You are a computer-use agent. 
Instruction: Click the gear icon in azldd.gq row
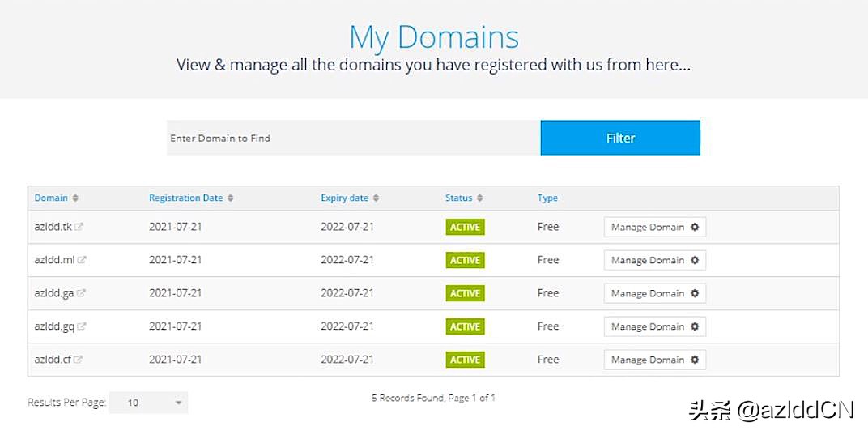(x=695, y=326)
